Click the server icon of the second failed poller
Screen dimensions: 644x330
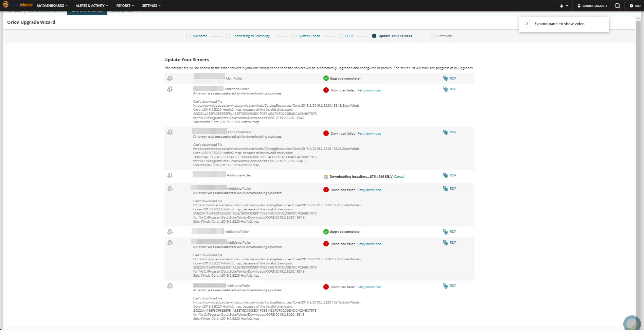[170, 132]
